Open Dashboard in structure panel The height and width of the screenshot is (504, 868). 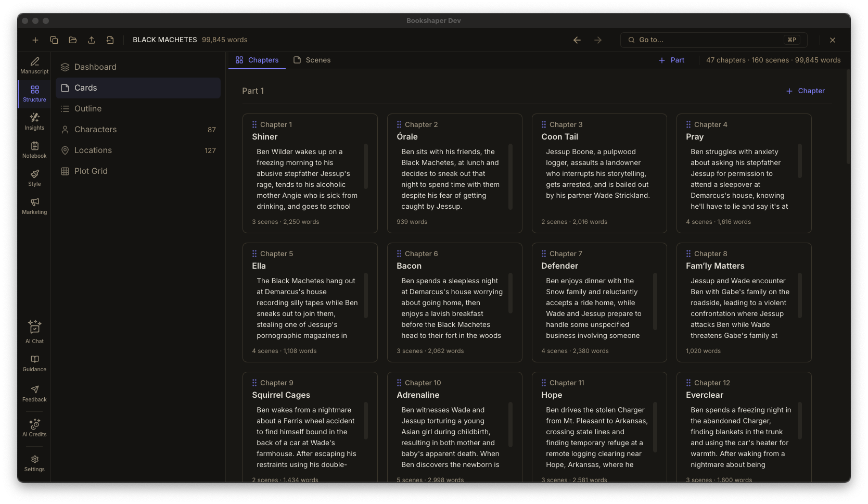[138, 67]
